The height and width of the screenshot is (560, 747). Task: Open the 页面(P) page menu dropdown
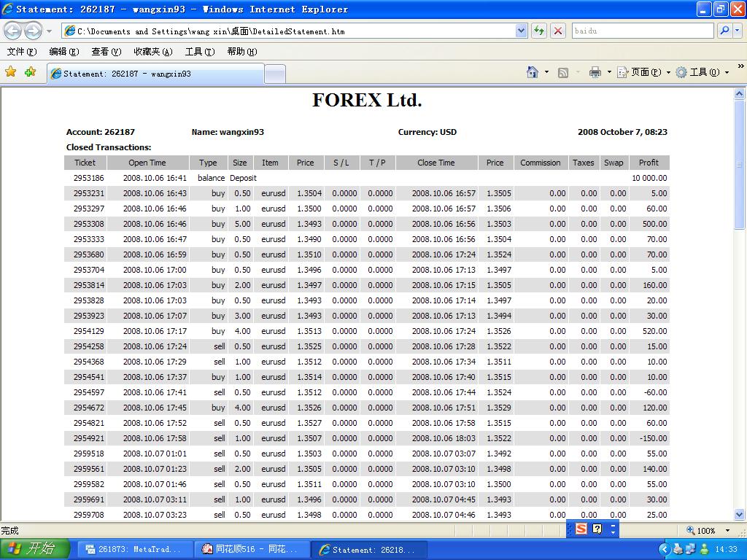[644, 72]
